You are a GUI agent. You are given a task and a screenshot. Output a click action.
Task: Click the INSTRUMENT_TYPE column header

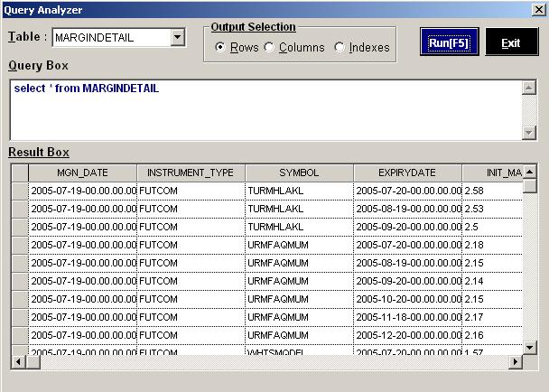point(191,172)
